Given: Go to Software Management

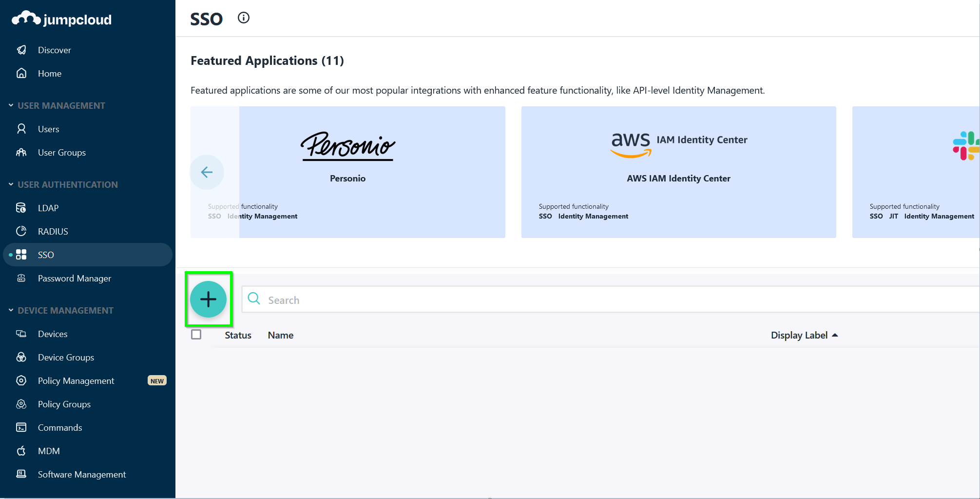Looking at the screenshot, I should tap(82, 475).
